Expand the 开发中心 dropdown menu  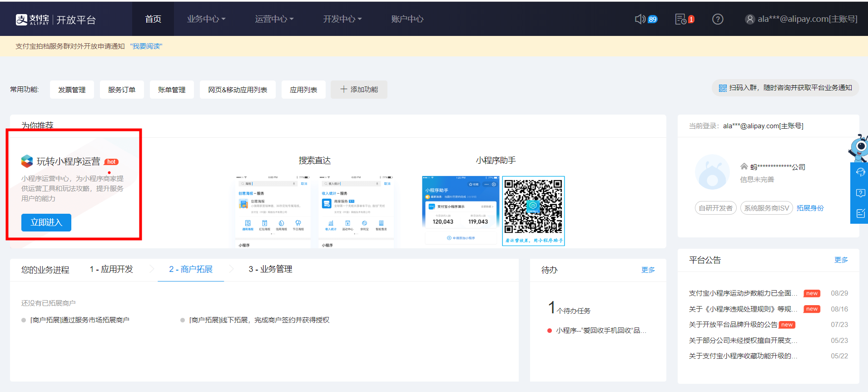(342, 19)
